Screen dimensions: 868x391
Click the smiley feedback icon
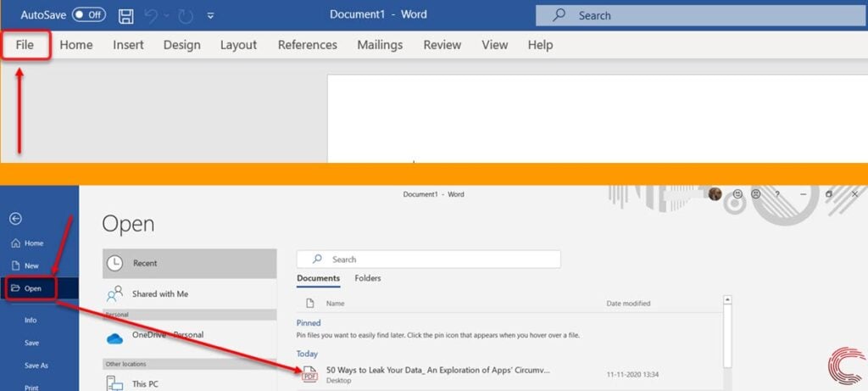pyautogui.click(x=737, y=194)
